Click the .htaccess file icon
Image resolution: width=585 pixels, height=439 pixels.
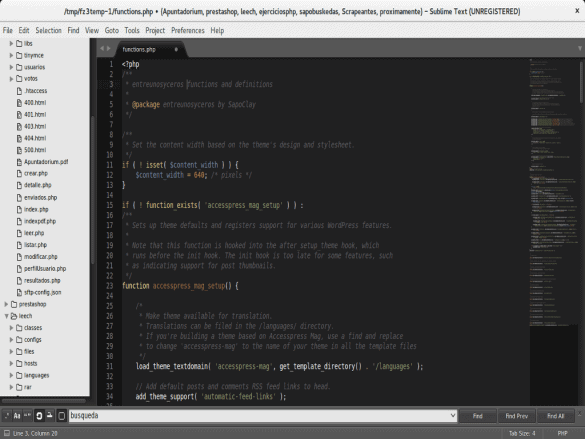tap(19, 91)
